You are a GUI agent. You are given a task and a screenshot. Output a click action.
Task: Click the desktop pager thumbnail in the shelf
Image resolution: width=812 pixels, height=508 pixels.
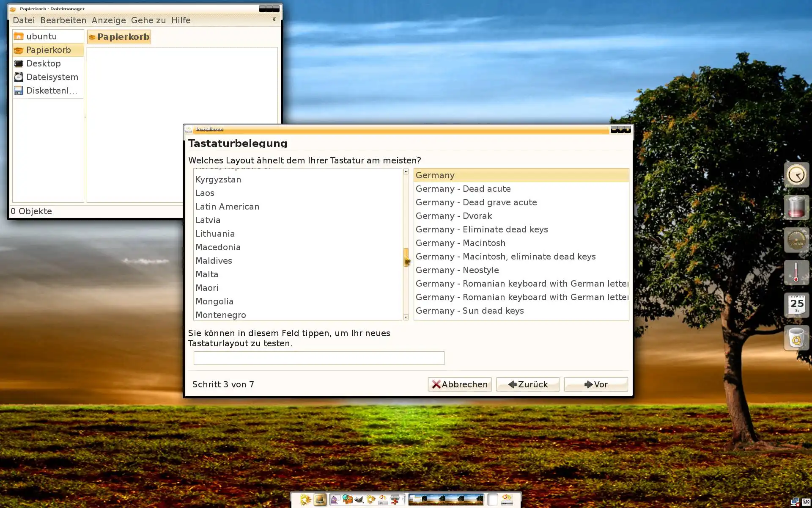point(446,500)
